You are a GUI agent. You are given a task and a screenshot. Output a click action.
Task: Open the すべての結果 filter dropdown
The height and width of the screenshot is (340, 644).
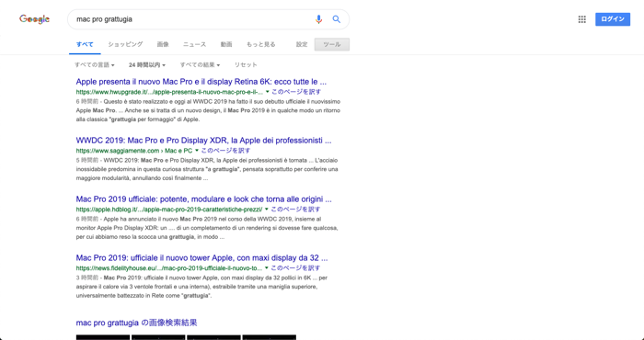click(x=200, y=65)
